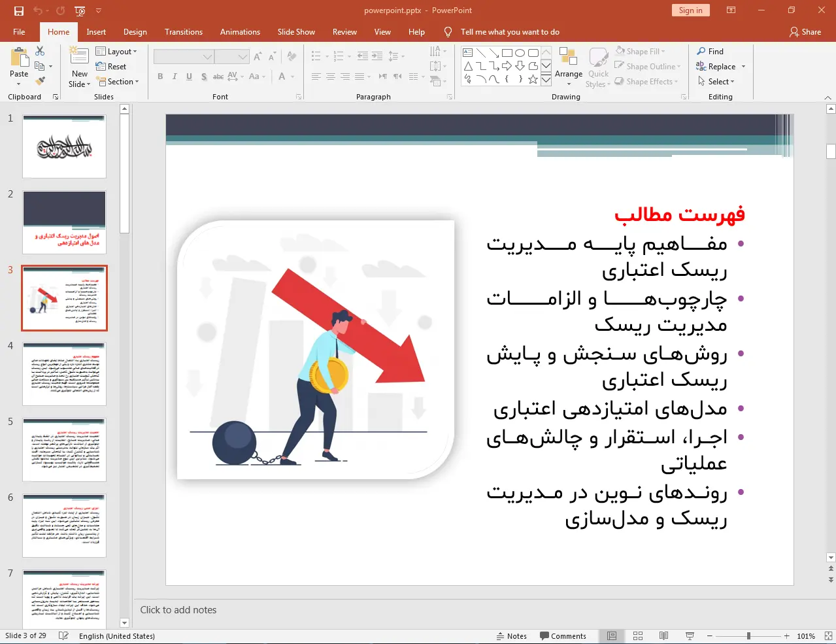Click the spell check status icon
The width and height of the screenshot is (836, 644).
point(63,636)
